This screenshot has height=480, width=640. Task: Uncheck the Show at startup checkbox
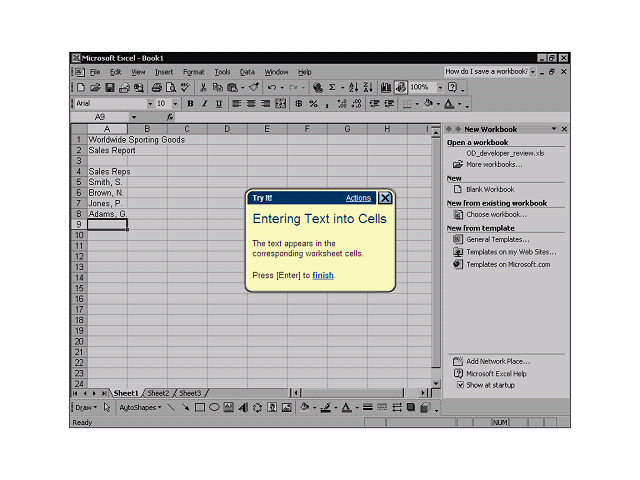point(460,385)
